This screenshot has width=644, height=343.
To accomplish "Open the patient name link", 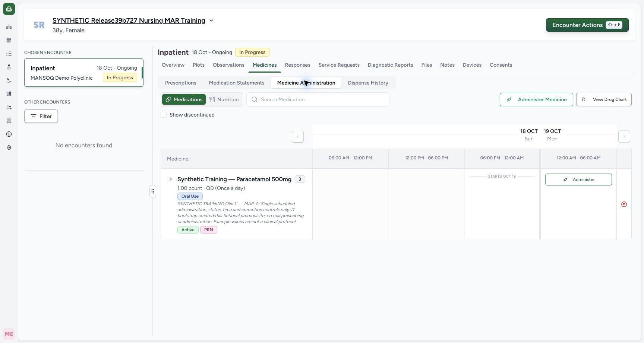I will pos(129,20).
